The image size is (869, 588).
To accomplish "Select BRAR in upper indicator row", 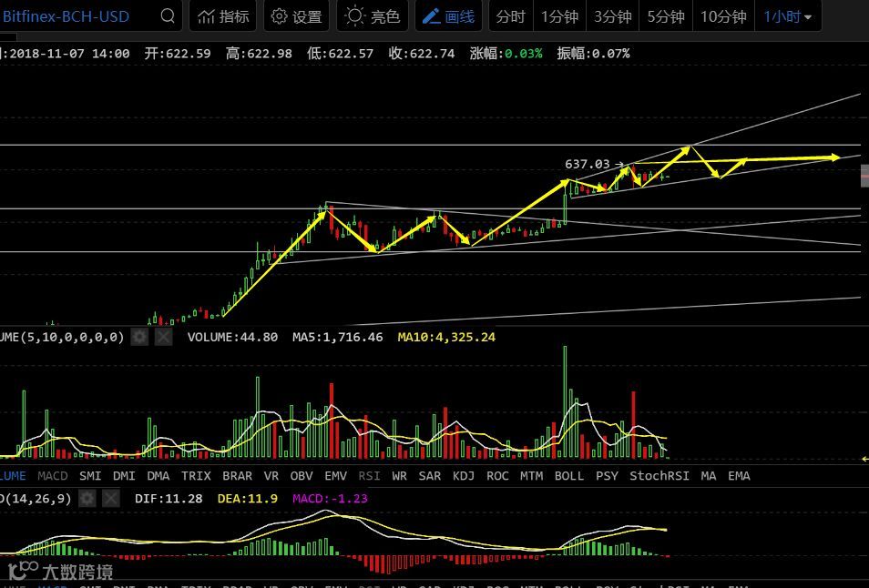I will coord(237,476).
